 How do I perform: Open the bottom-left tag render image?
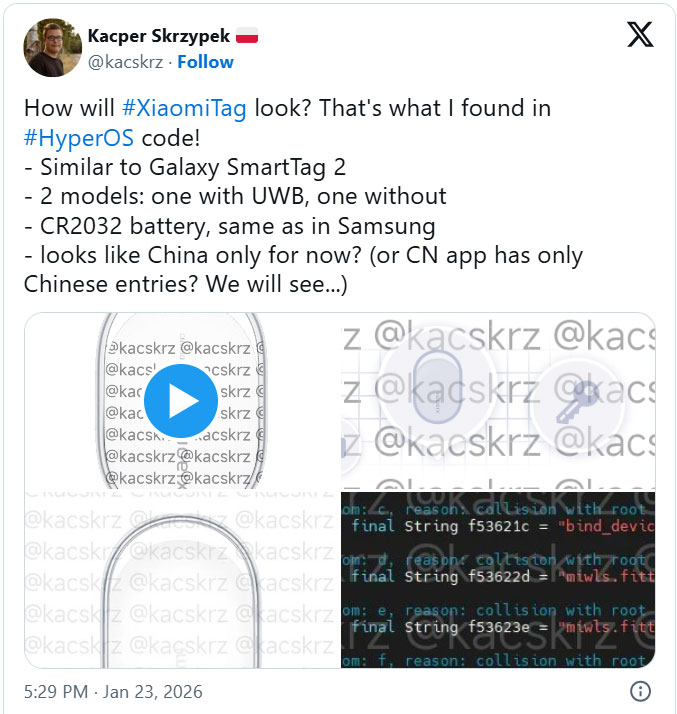click(182, 580)
